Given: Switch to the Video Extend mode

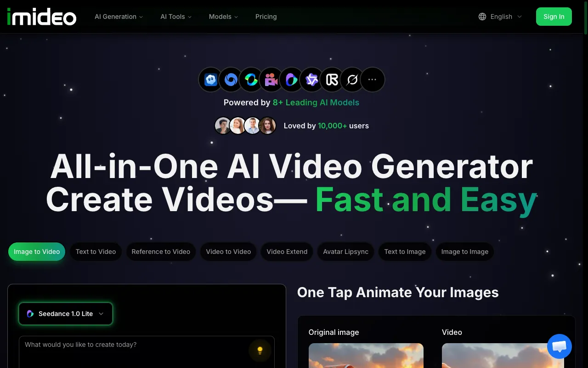Looking at the screenshot, I should (287, 252).
